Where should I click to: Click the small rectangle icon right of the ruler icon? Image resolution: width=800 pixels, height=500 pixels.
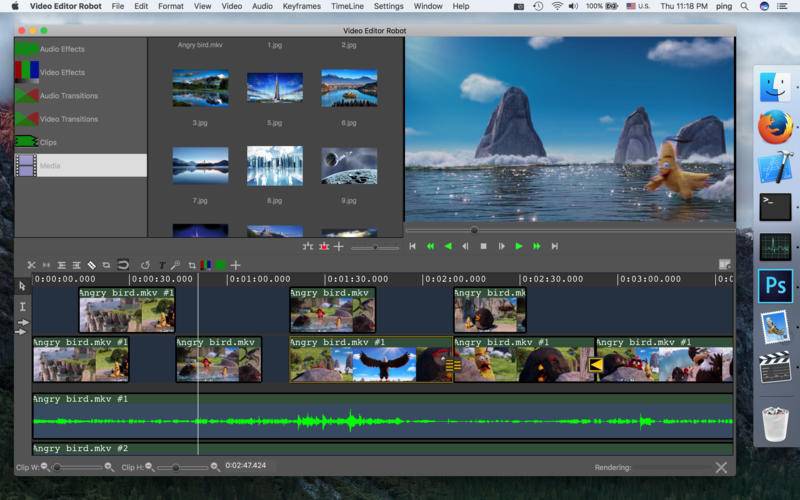[x=106, y=265]
